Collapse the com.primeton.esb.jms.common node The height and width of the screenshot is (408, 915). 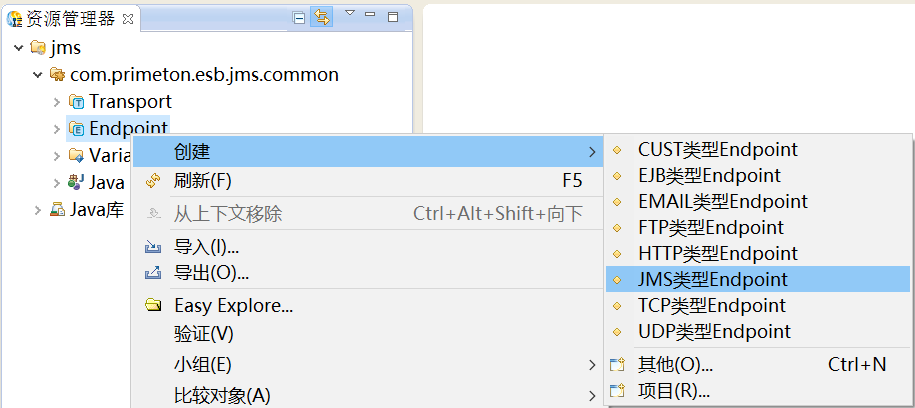click(x=38, y=75)
